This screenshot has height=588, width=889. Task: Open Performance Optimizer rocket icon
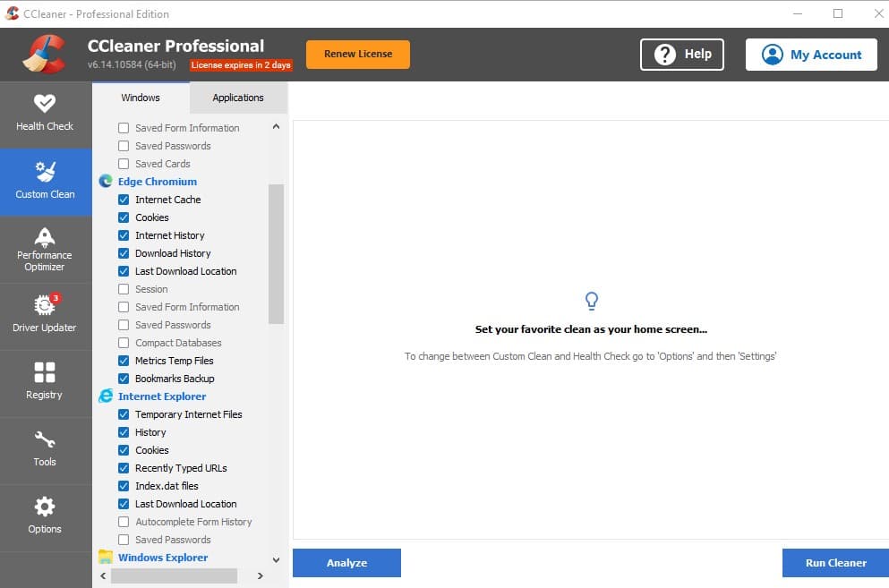click(x=45, y=237)
